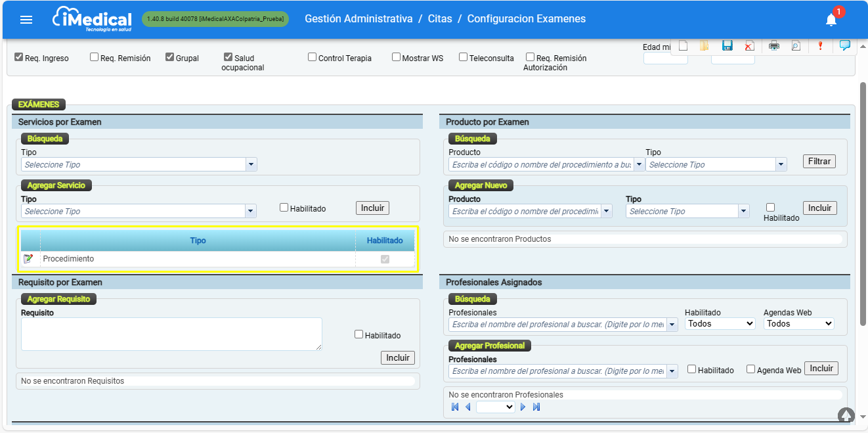The height and width of the screenshot is (433, 868).
Task: Open Agendas Web Todos dropdown
Action: 799,324
